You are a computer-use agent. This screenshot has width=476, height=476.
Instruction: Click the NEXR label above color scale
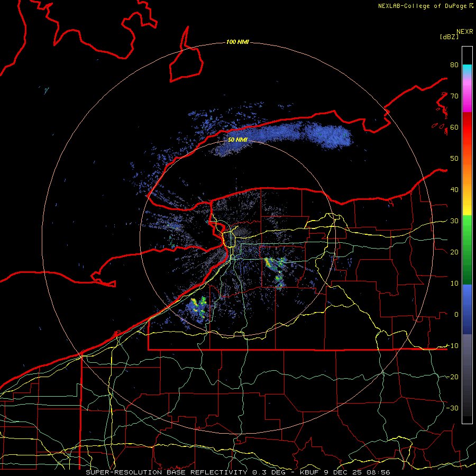click(x=465, y=32)
